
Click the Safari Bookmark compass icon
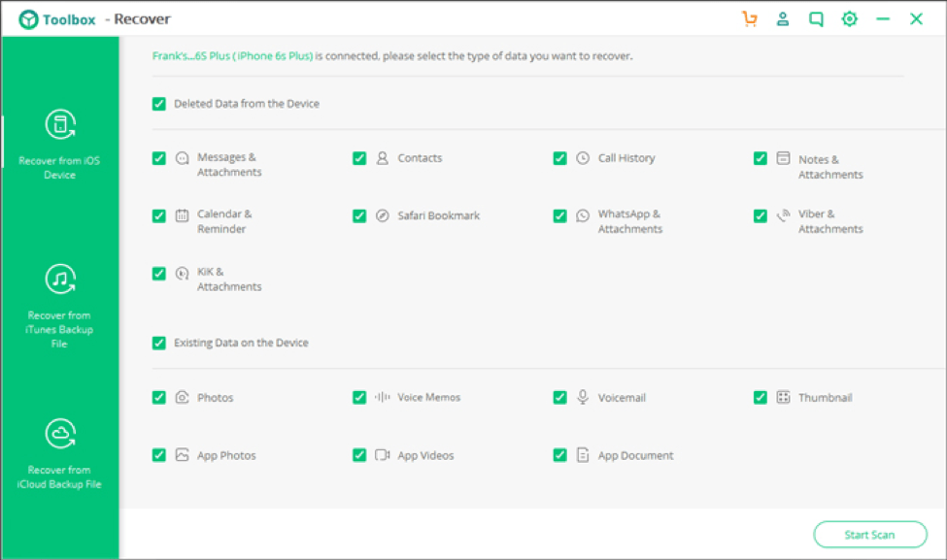[x=383, y=215]
